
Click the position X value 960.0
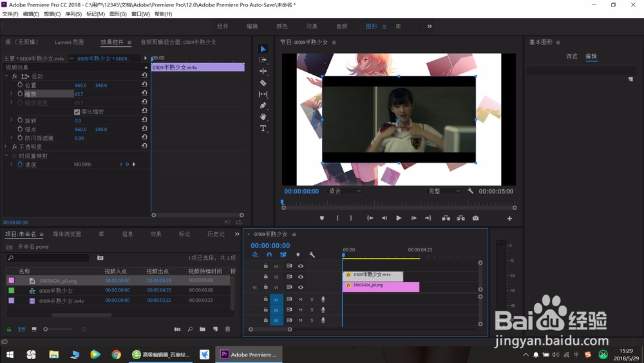pyautogui.click(x=80, y=85)
